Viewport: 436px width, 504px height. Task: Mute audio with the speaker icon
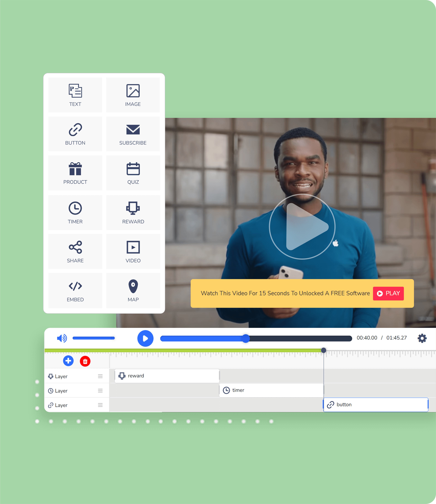tap(62, 338)
